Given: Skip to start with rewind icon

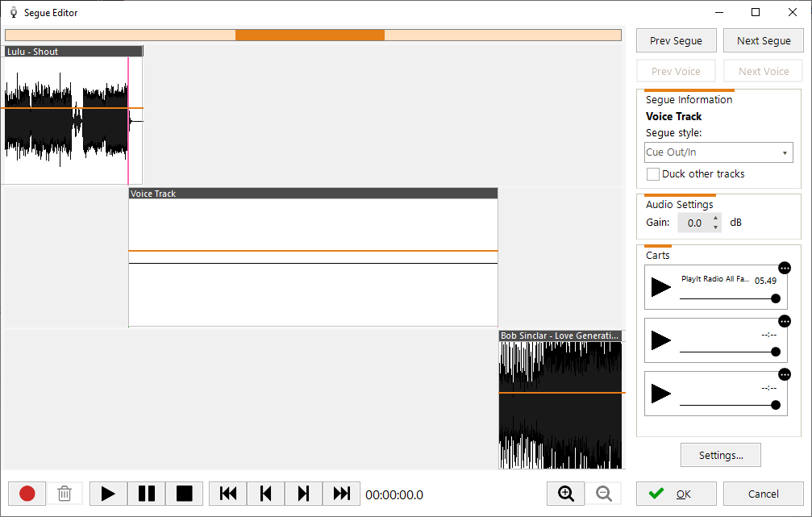Looking at the screenshot, I should [x=228, y=494].
